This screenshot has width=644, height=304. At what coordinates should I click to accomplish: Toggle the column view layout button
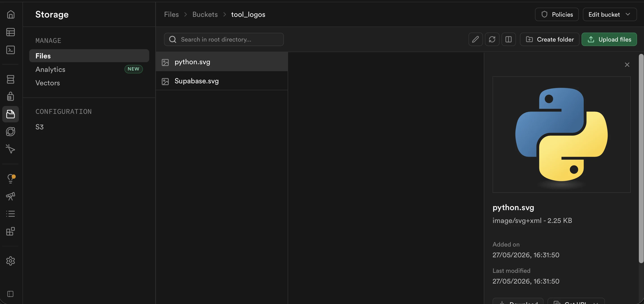tap(508, 39)
